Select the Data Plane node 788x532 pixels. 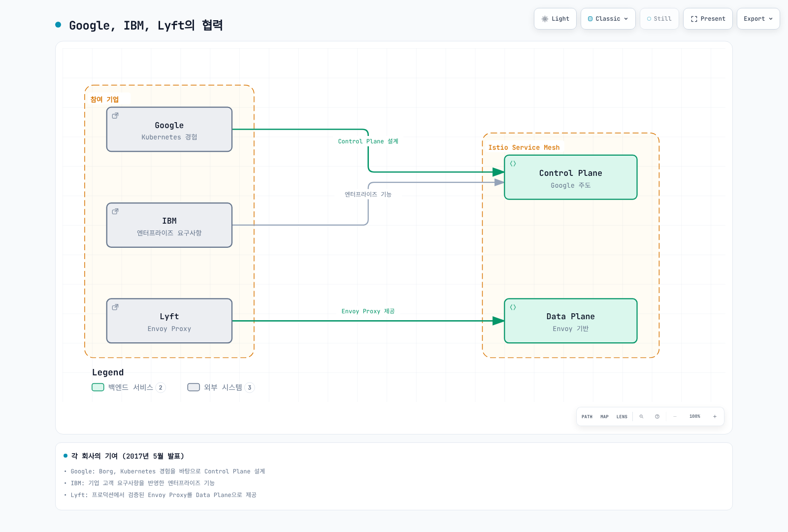[571, 321]
